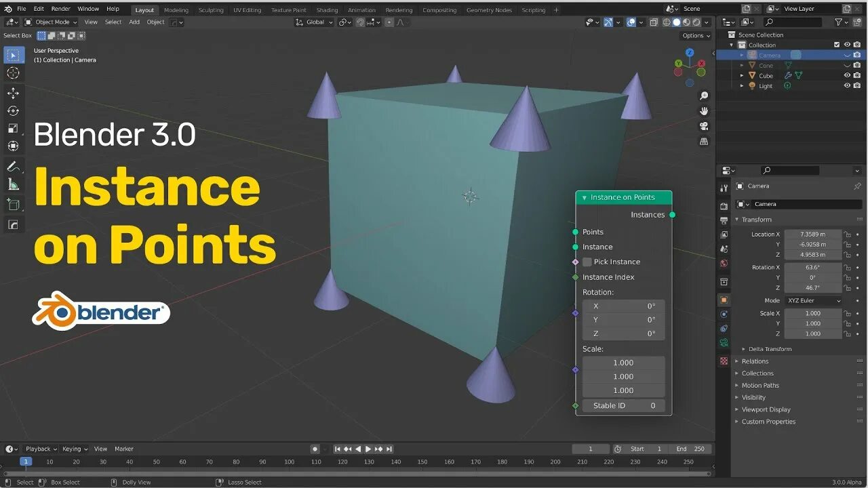Lock the Rotation X value
This screenshot has width=868, height=488.
[847, 268]
